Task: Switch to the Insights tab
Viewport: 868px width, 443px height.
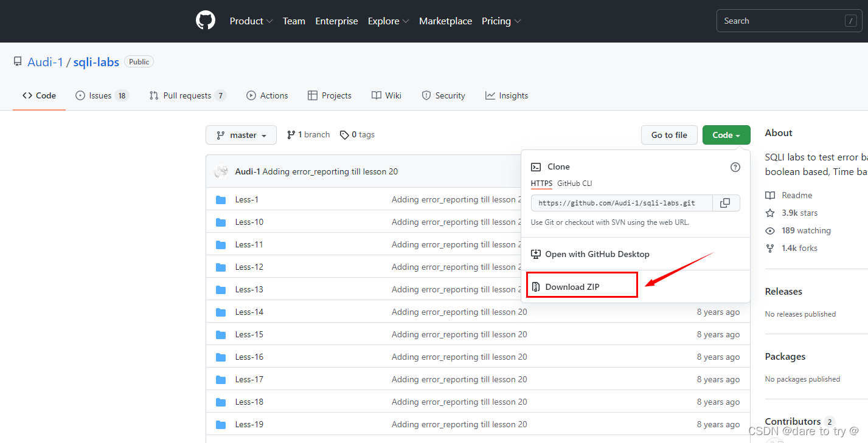Action: point(507,95)
